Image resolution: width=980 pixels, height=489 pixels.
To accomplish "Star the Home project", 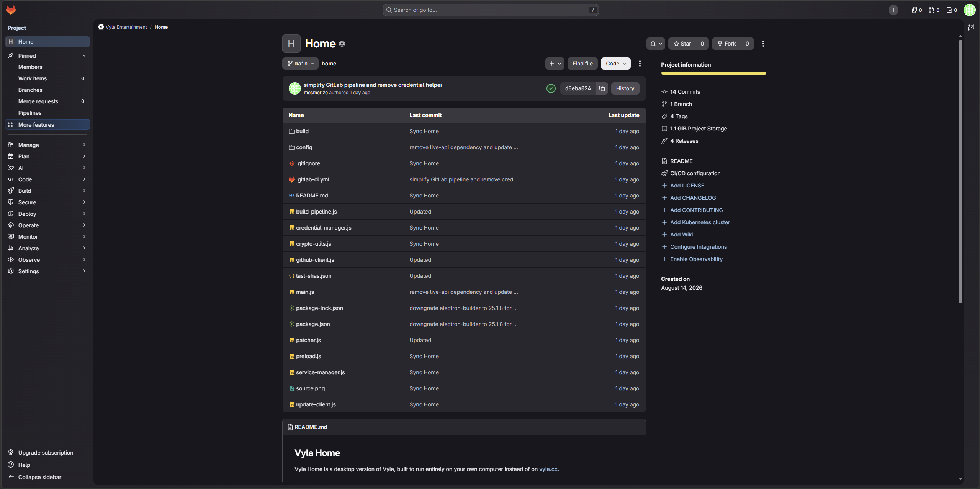I will pos(682,44).
